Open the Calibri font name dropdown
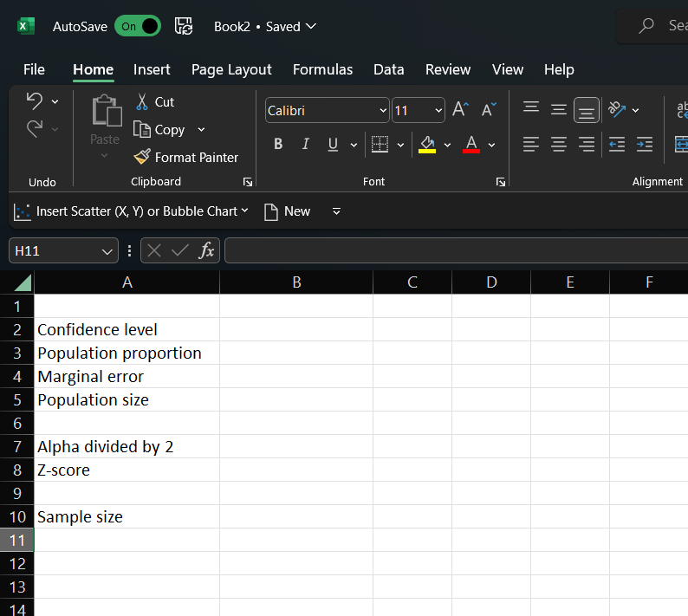The width and height of the screenshot is (688, 616). tap(383, 111)
